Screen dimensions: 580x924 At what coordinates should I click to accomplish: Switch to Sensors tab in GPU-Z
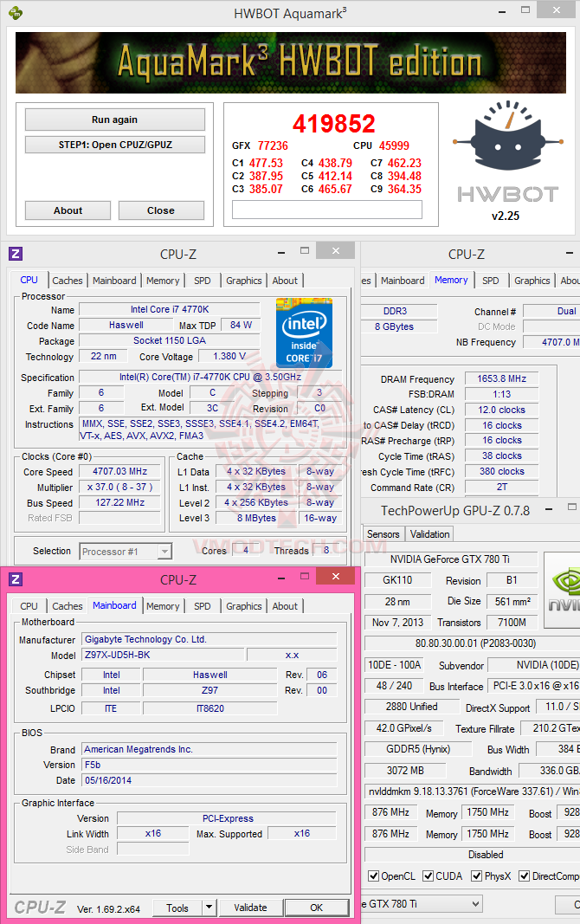[x=383, y=534]
